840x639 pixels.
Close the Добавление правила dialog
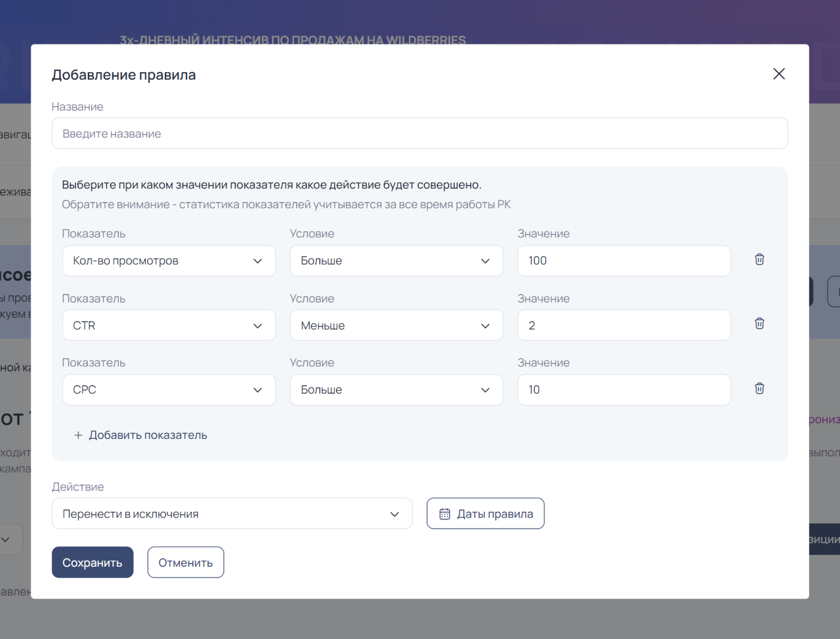pos(779,74)
